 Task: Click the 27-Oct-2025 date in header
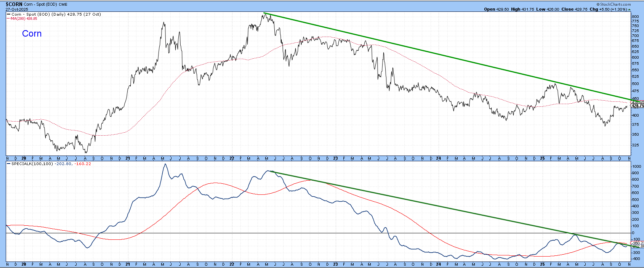14,9
